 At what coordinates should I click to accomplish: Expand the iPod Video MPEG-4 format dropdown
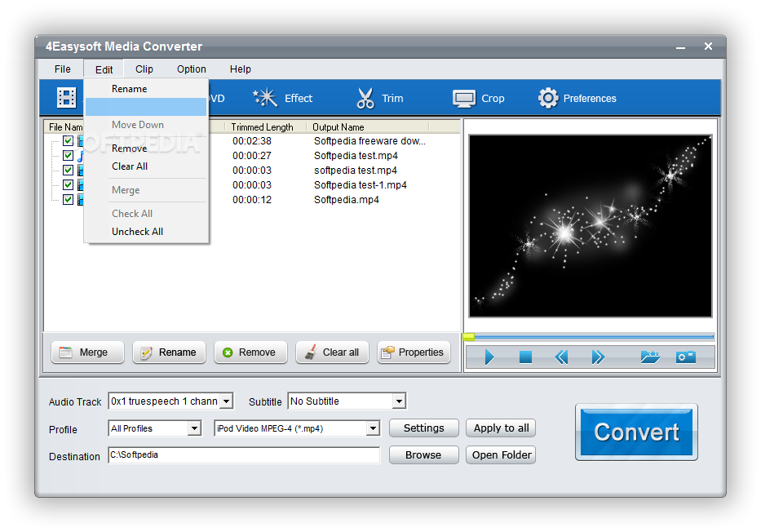[373, 428]
